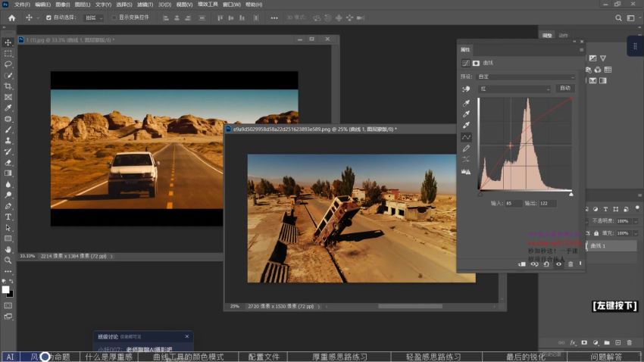Select the Brush tool
This screenshot has width=644, height=362.
click(8, 130)
